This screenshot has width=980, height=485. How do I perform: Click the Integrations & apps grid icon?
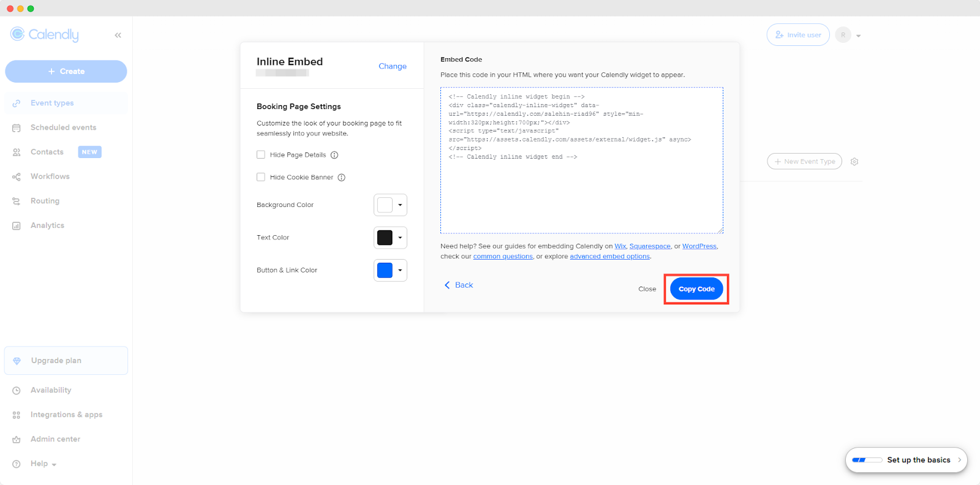(x=17, y=415)
